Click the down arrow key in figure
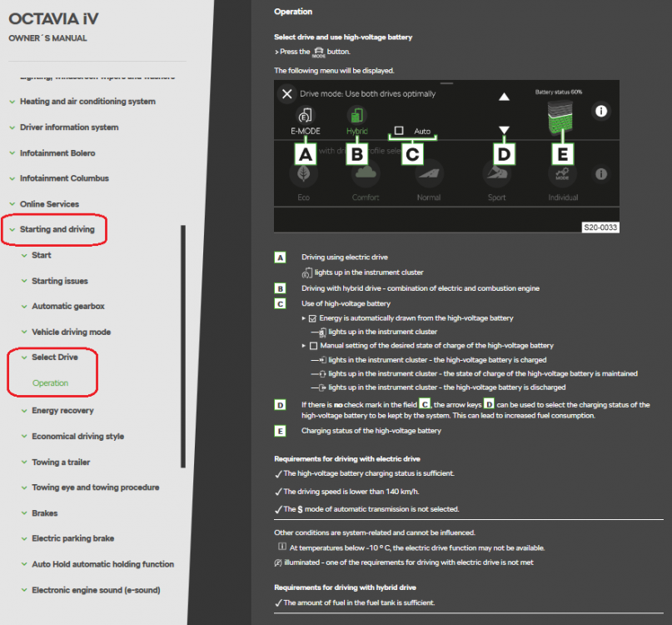Screen dimensions: 672x625 pyautogui.click(x=504, y=129)
